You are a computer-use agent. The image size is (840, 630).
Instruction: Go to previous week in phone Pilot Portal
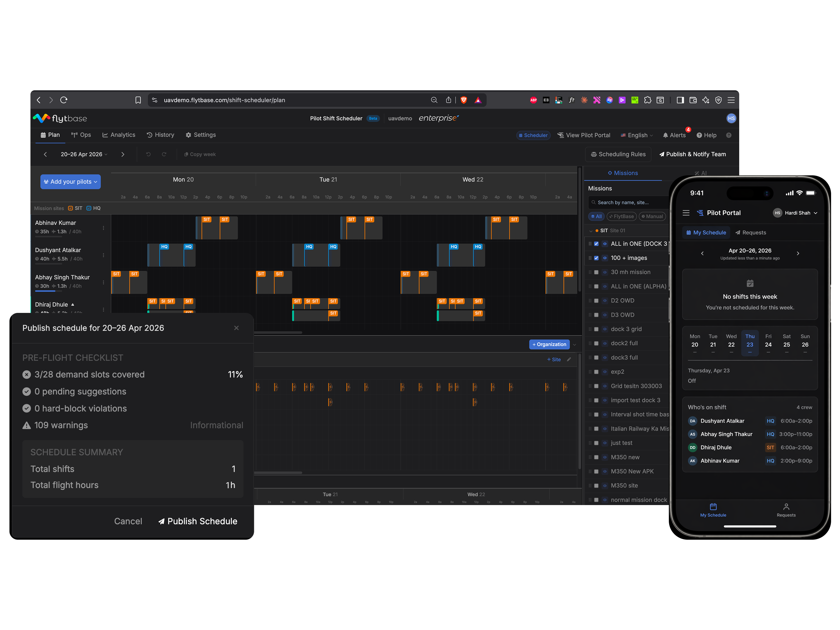pos(702,253)
